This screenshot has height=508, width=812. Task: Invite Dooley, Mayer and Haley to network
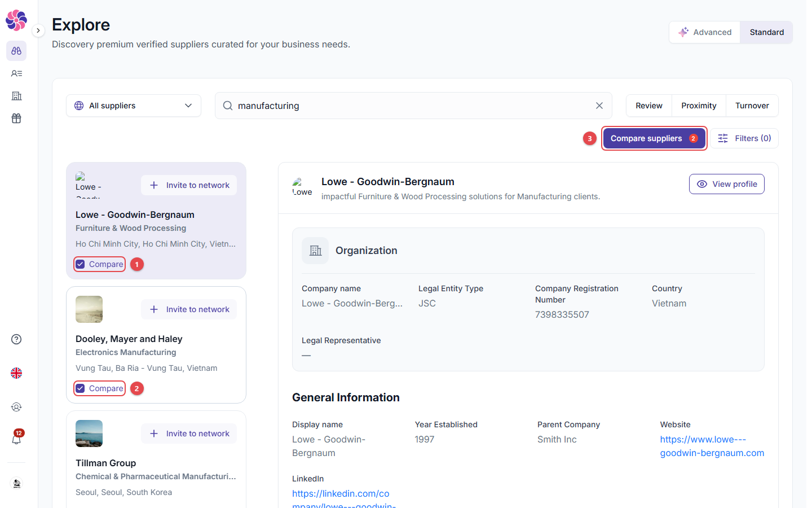(x=189, y=309)
